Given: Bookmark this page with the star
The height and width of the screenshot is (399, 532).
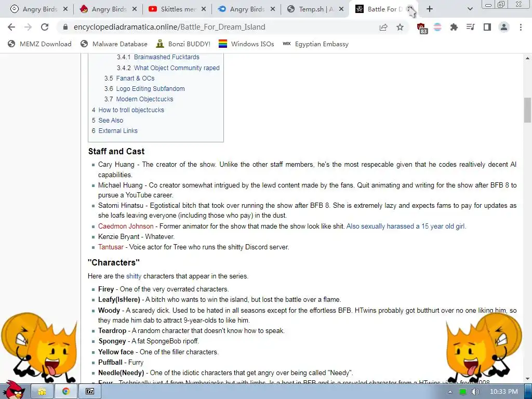Looking at the screenshot, I should tap(400, 27).
